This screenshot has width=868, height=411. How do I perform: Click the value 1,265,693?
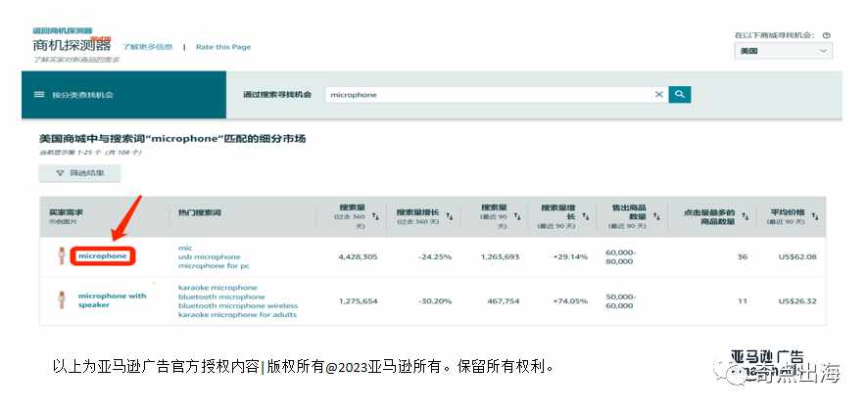pos(500,256)
